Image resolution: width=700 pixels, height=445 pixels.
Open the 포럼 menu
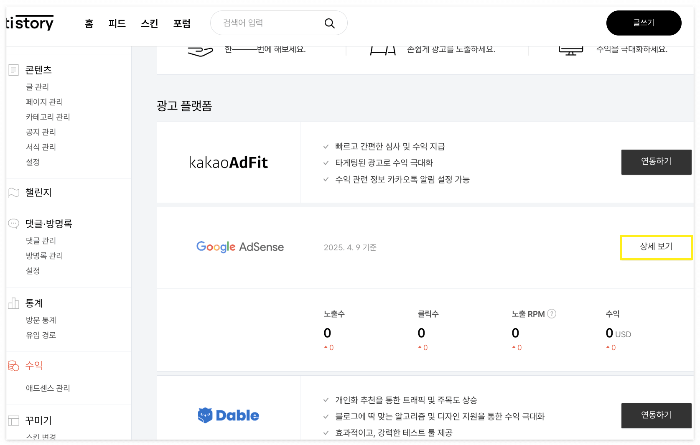coord(182,23)
